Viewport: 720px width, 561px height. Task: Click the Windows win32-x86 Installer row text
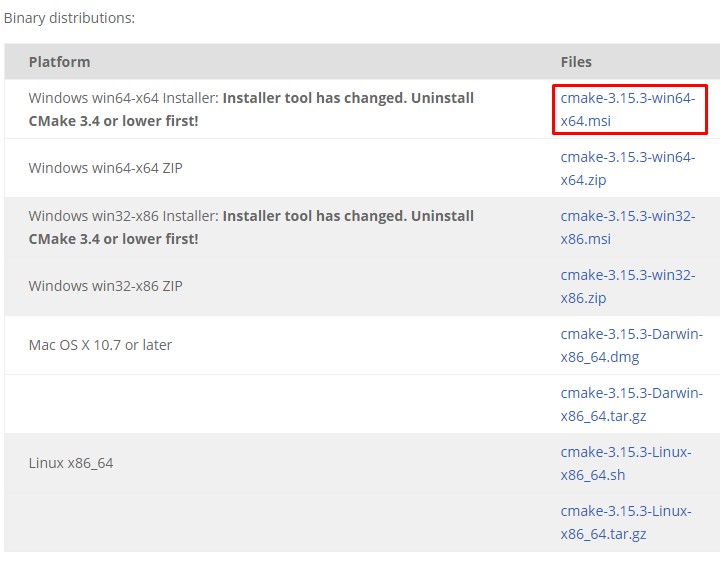tap(251, 227)
